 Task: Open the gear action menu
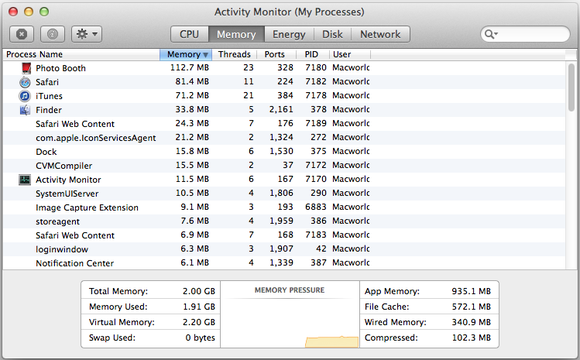87,34
